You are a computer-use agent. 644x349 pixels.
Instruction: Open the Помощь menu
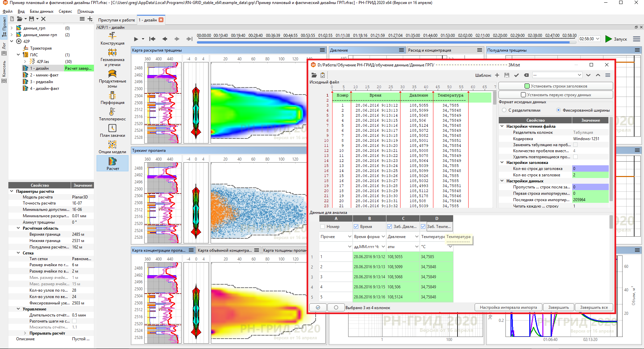tap(86, 11)
